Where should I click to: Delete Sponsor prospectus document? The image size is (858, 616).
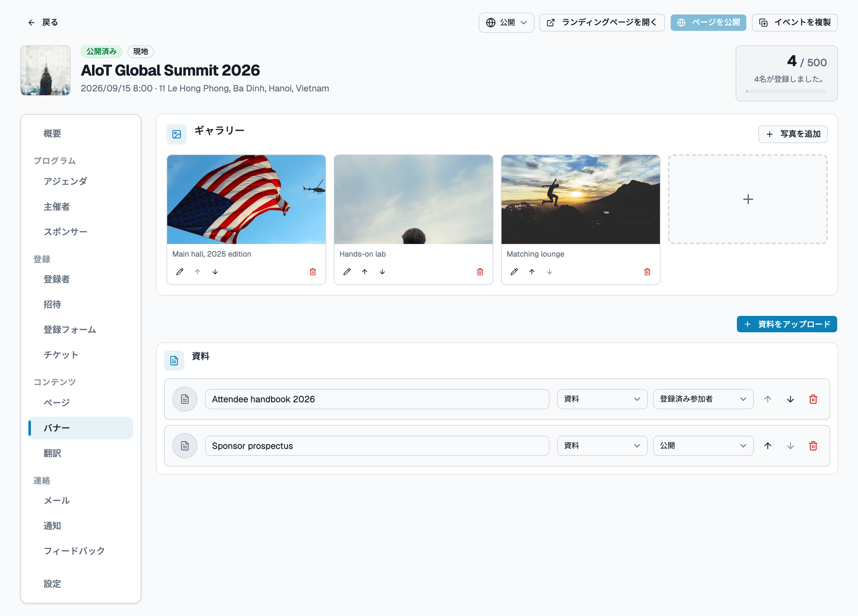pos(813,446)
